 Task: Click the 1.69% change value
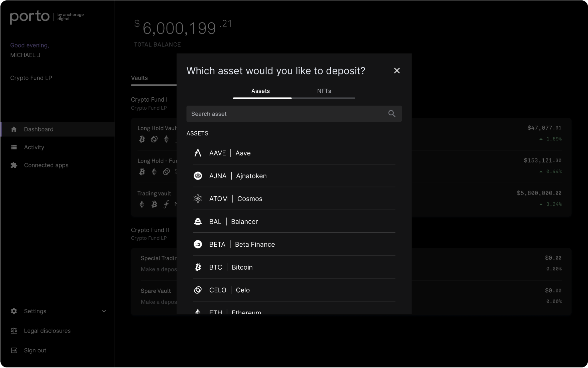[x=554, y=139]
